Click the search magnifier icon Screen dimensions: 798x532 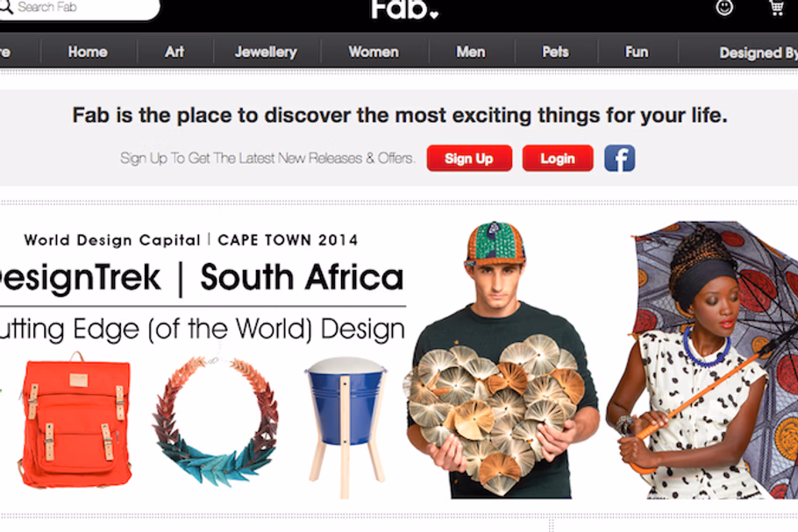pos(6,7)
